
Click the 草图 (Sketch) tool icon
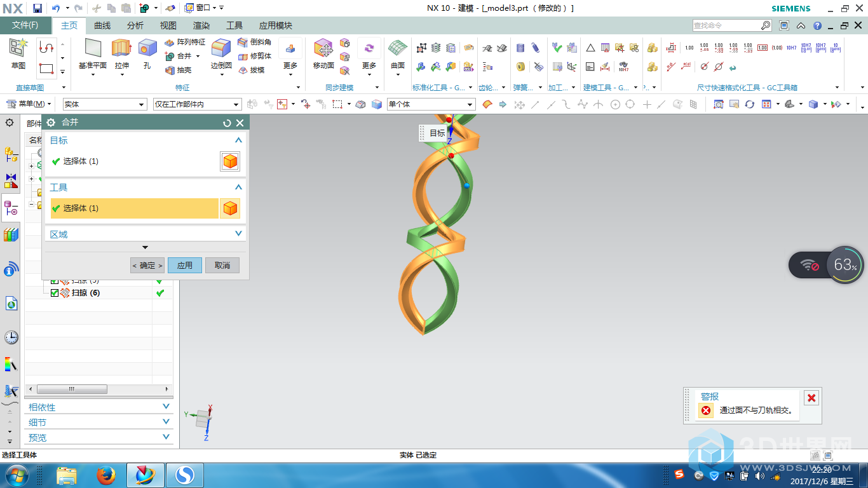[x=18, y=48]
